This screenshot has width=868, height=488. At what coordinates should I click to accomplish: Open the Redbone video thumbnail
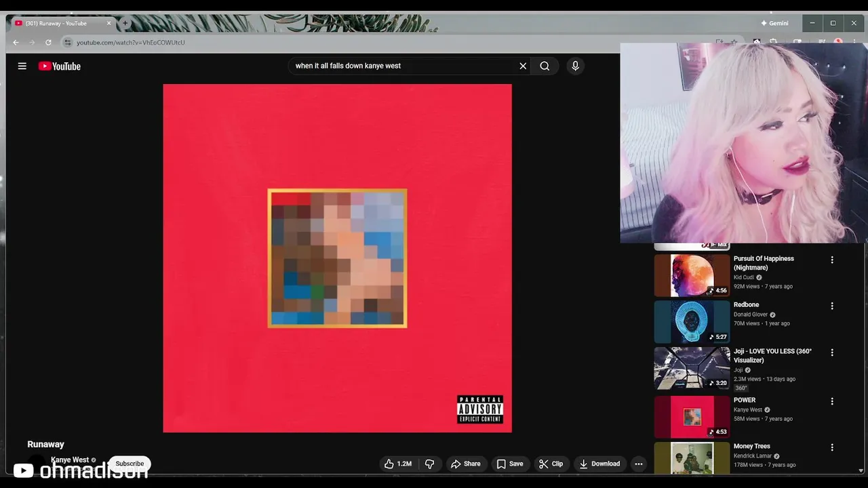pyautogui.click(x=692, y=322)
